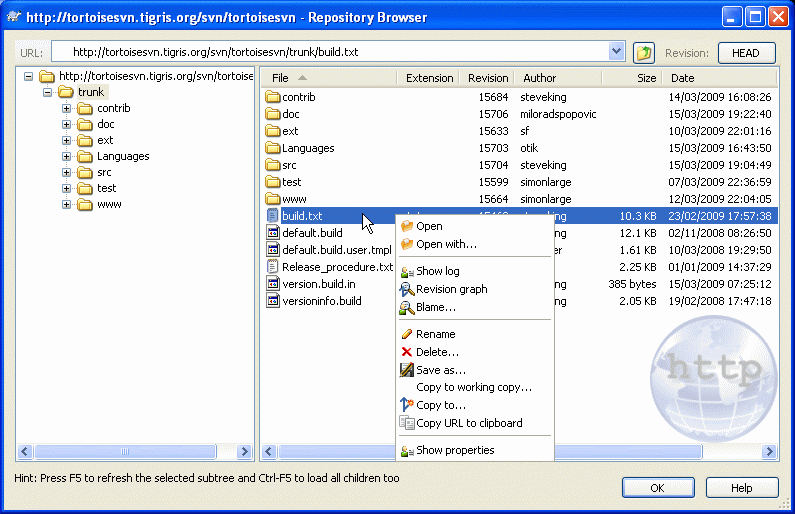The image size is (795, 514).
Task: Click the test folder icon in file list
Action: [273, 181]
